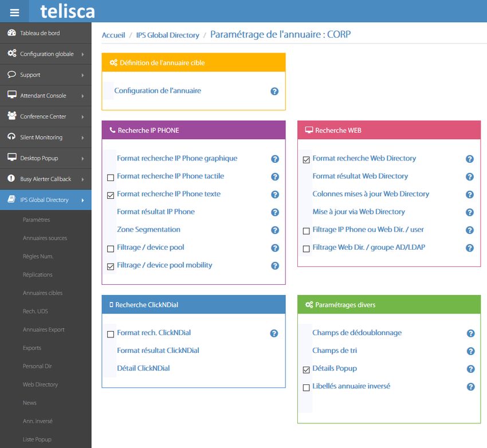Show help for Format rech. ClickNDial
487x448 pixels.
pyautogui.click(x=274, y=333)
